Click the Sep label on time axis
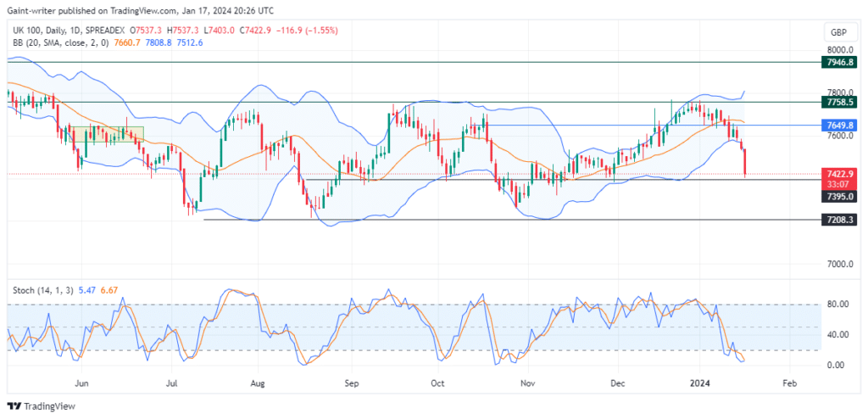 coord(351,383)
